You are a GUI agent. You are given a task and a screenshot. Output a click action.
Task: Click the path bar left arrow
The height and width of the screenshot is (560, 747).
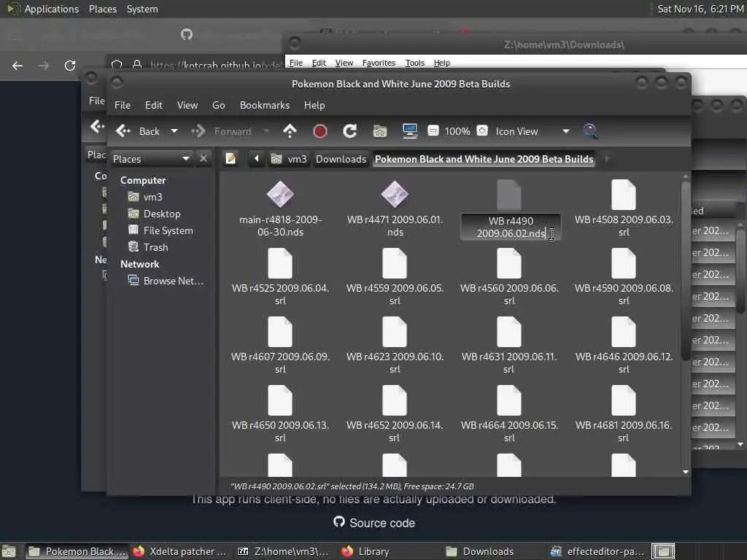coord(256,158)
